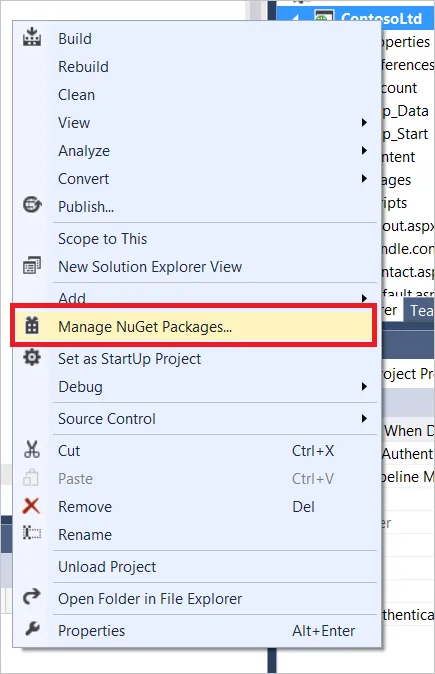Click the wrench Properties icon
This screenshot has height=674, width=435.
click(32, 629)
